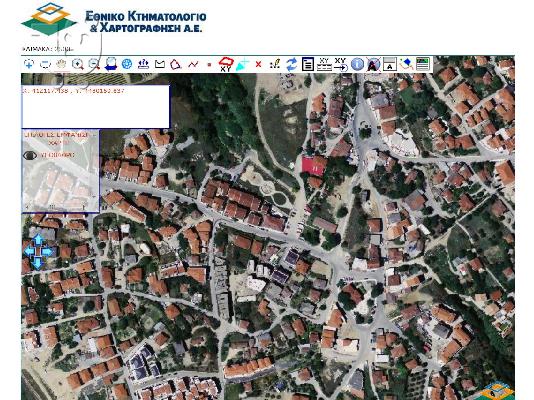The height and width of the screenshot is (400, 534).
Task: Go back to previous map extent
Action: tap(110, 64)
